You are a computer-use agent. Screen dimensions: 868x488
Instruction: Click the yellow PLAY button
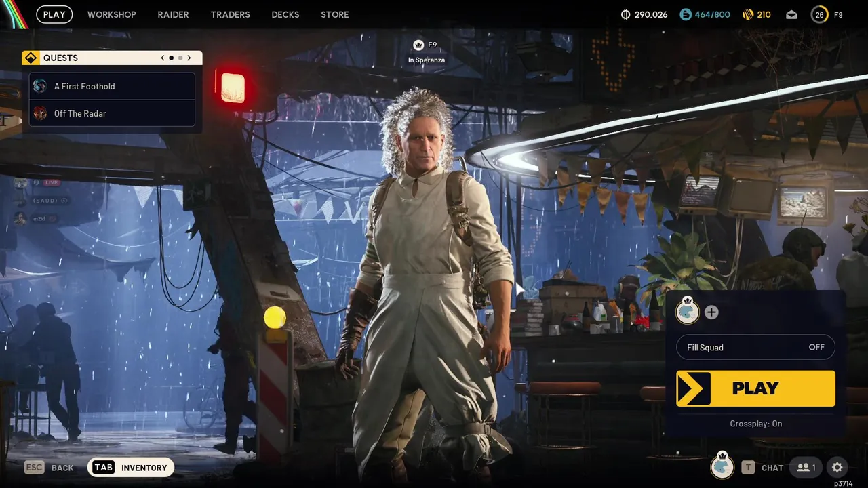755,388
